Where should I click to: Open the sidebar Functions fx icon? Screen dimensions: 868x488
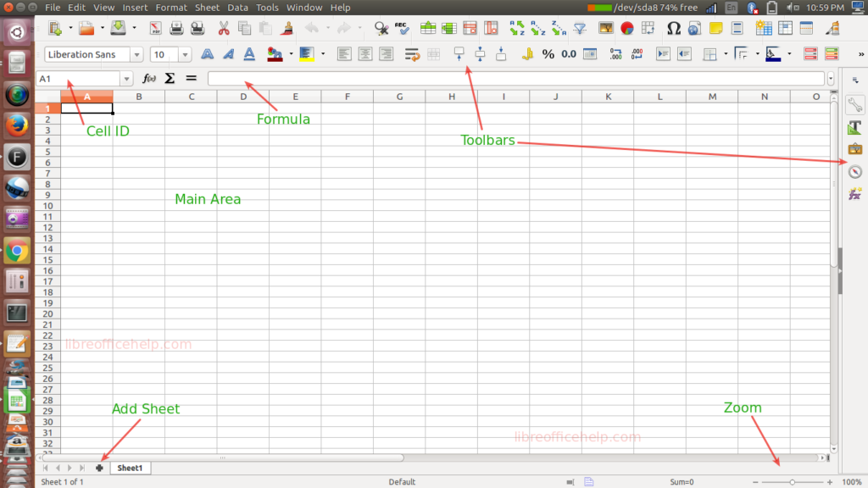[x=854, y=194]
